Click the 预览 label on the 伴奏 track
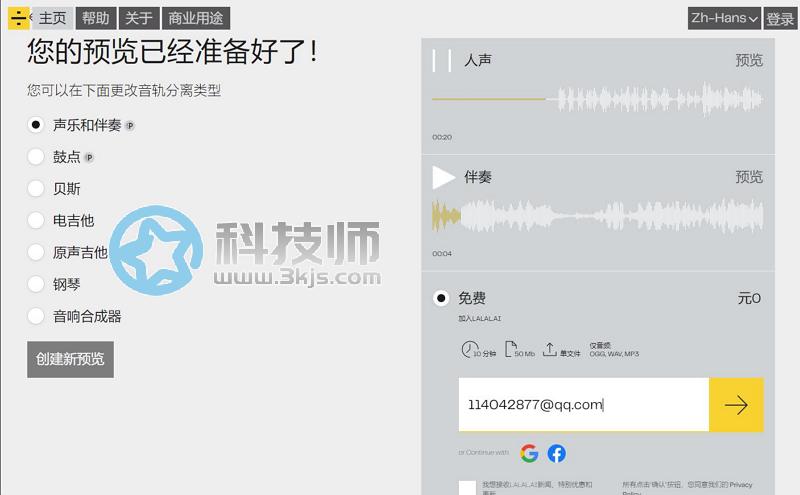 (749, 177)
